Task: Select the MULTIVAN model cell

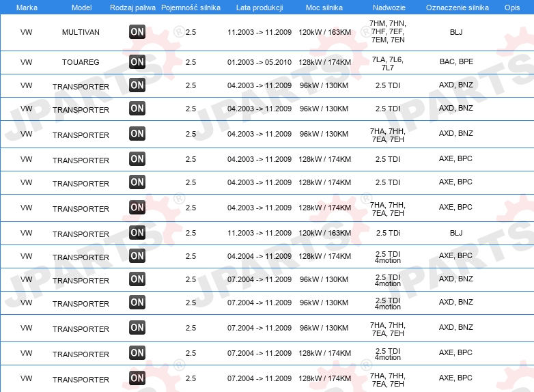Action: (81, 32)
